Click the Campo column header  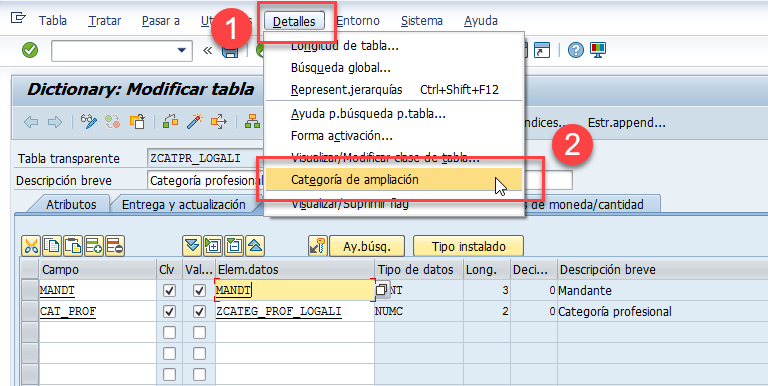97,269
